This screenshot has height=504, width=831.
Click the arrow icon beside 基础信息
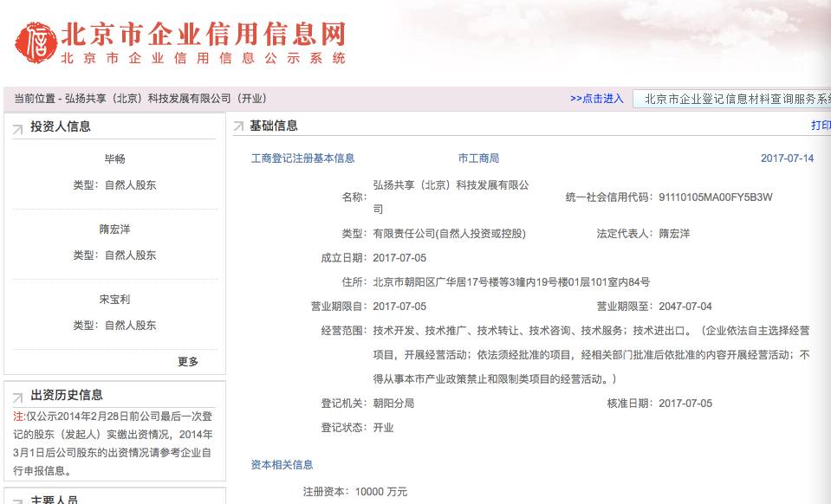238,126
